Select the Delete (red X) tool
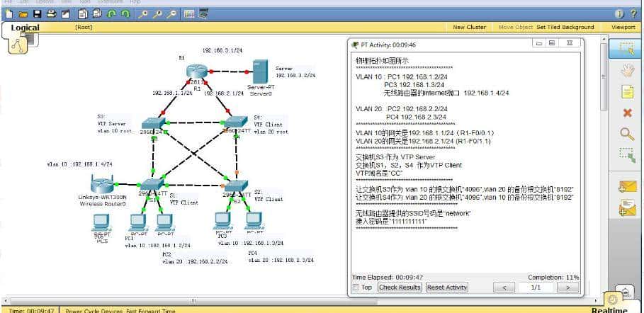Image resolution: width=644 pixels, height=313 pixels. coord(626,113)
